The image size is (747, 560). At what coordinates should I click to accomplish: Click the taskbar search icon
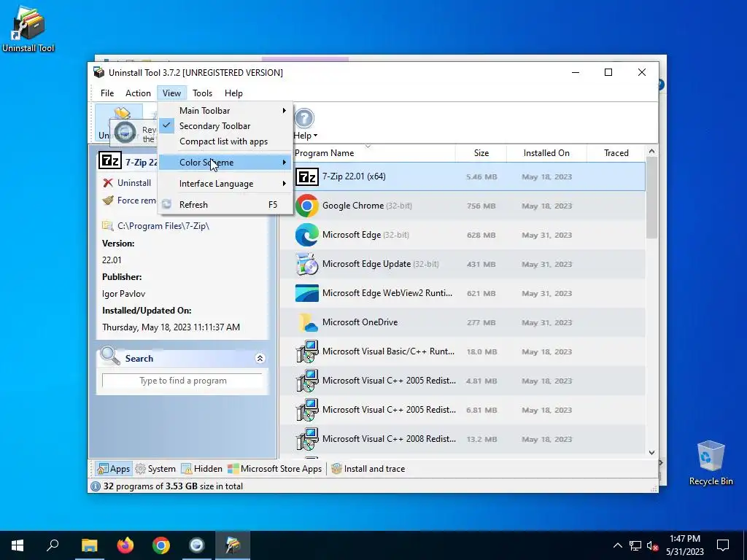click(53, 545)
